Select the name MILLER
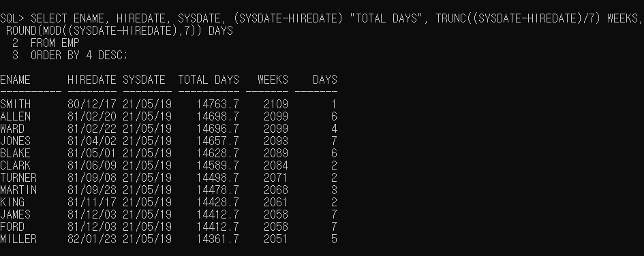The height and width of the screenshot is (256, 644). click(x=18, y=239)
